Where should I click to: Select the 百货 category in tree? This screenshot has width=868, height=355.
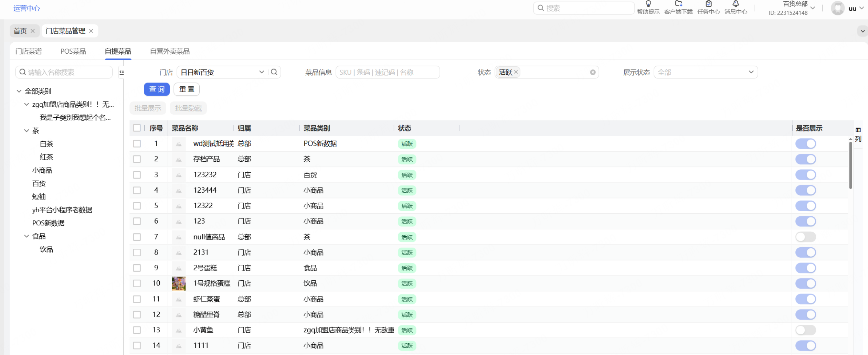[39, 183]
